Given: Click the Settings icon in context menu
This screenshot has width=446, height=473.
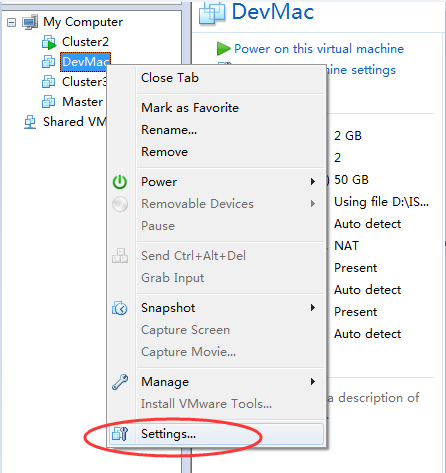Looking at the screenshot, I should [x=120, y=434].
